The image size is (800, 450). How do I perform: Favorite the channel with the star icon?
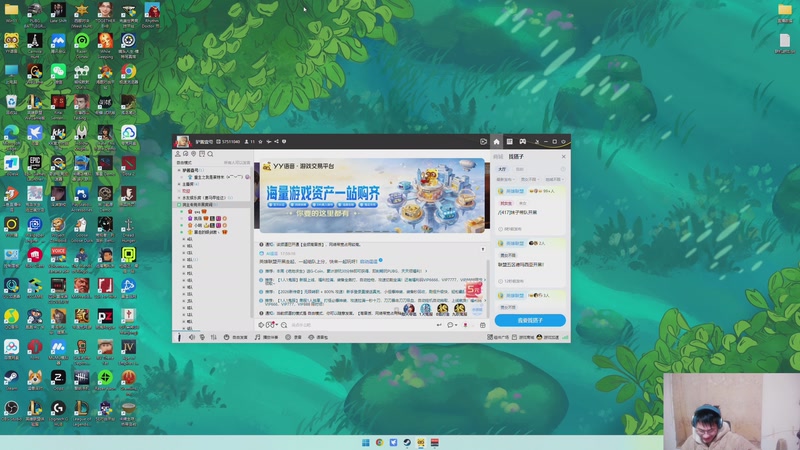pyautogui.click(x=260, y=141)
